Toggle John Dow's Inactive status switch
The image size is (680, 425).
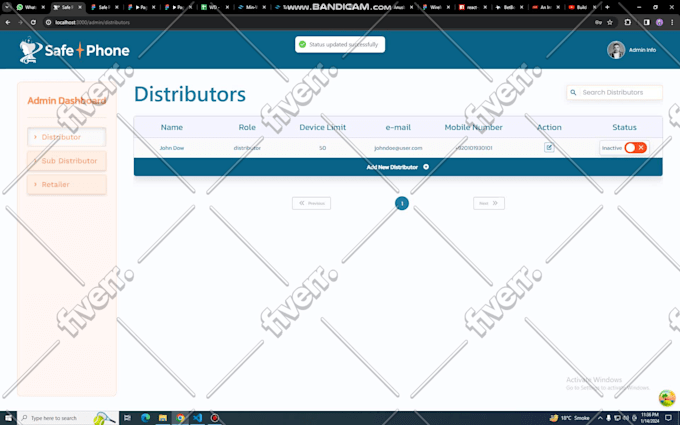(x=635, y=148)
